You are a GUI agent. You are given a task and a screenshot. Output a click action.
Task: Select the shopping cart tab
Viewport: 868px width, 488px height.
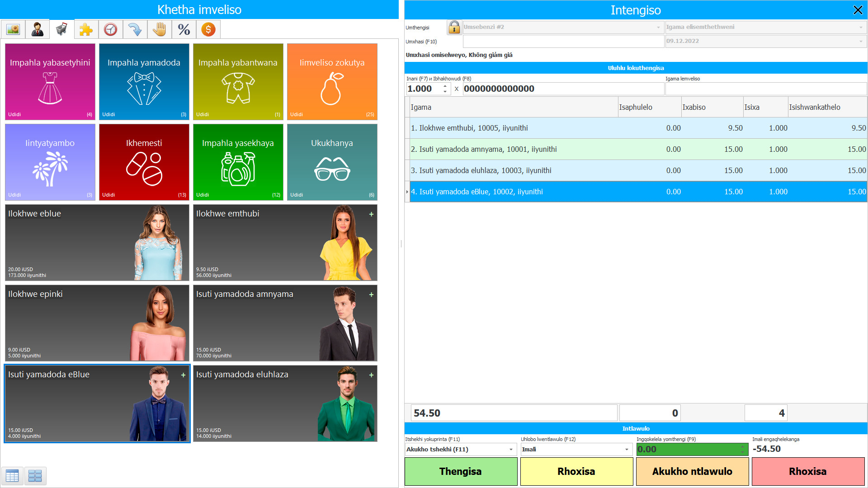(x=62, y=30)
